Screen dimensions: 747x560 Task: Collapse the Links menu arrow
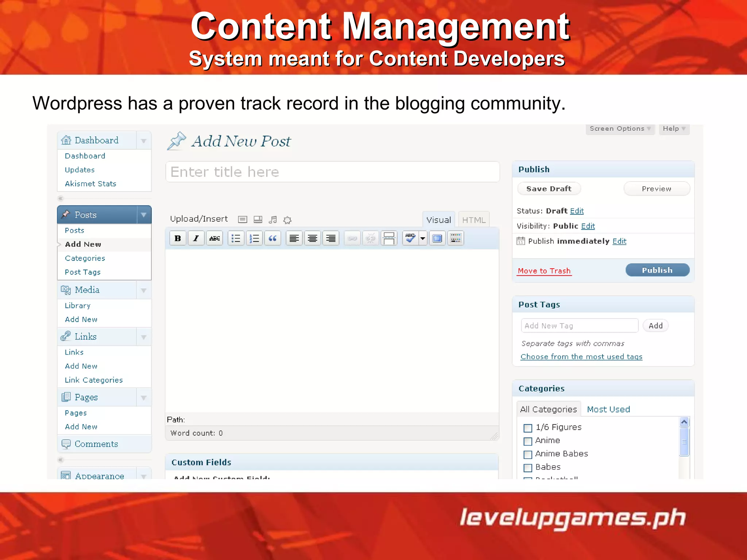(144, 337)
